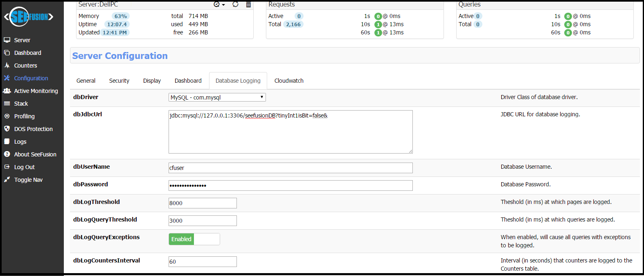
Task: Click the Requests 60s green count badge
Action: click(x=378, y=33)
